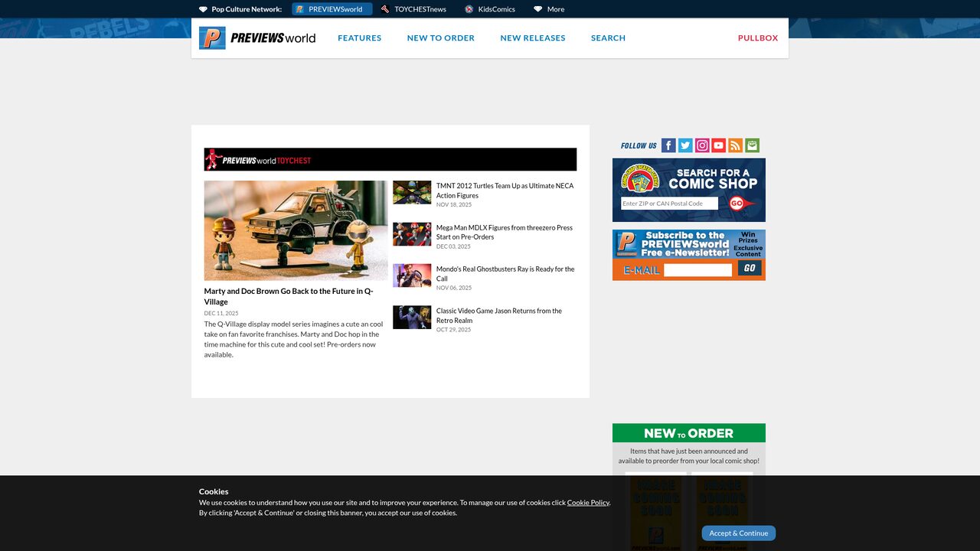Open Classic Video Game Jason article link
980x551 pixels.
click(499, 315)
